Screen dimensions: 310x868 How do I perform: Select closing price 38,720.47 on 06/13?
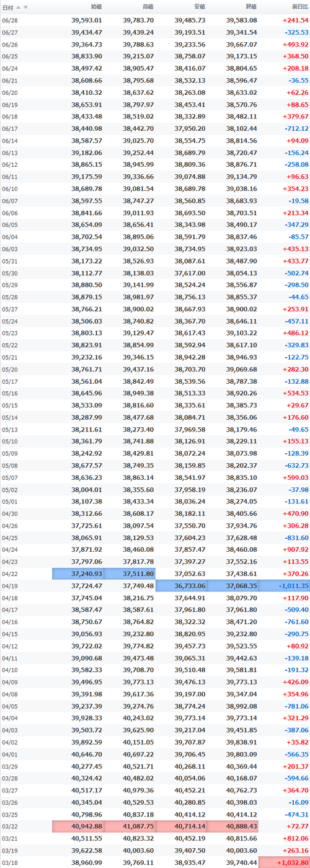point(241,152)
